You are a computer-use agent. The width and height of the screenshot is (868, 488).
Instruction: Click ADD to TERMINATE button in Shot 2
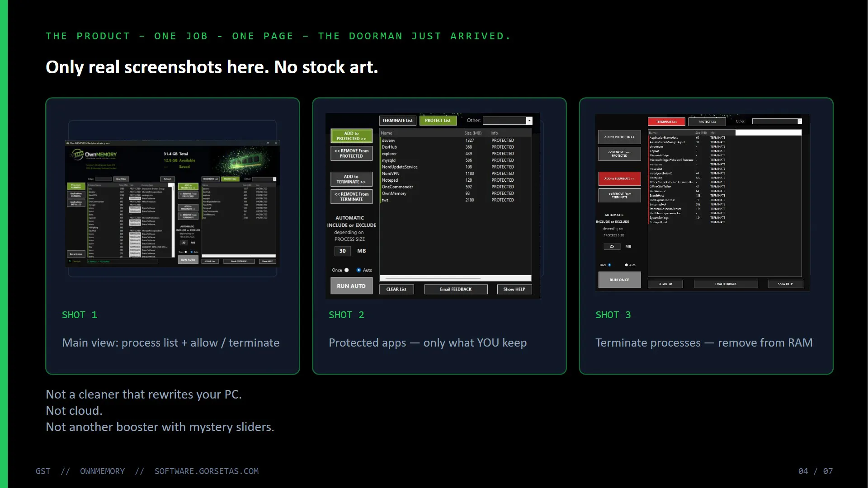click(351, 179)
